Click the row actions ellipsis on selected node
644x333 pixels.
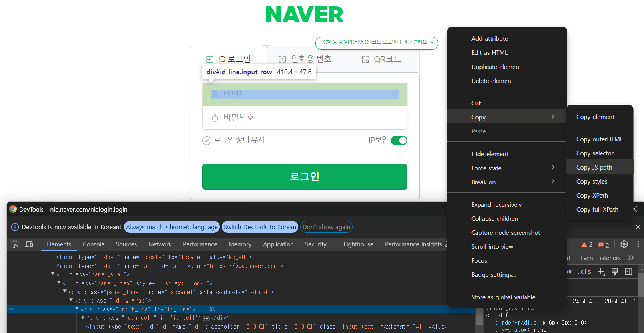click(11, 309)
